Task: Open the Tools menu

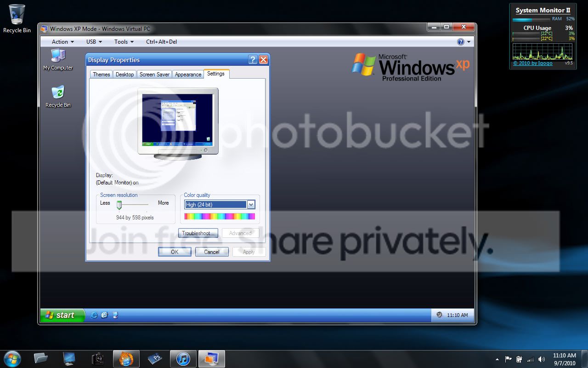Action: click(124, 42)
